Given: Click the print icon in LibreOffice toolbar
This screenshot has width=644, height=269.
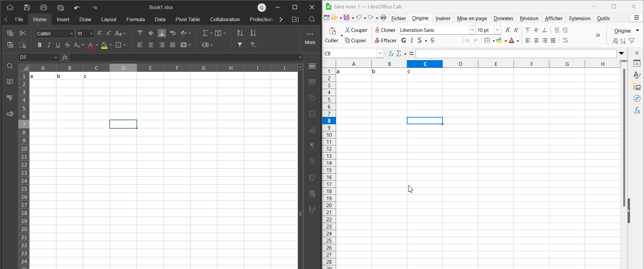Looking at the screenshot, I should point(383,18).
